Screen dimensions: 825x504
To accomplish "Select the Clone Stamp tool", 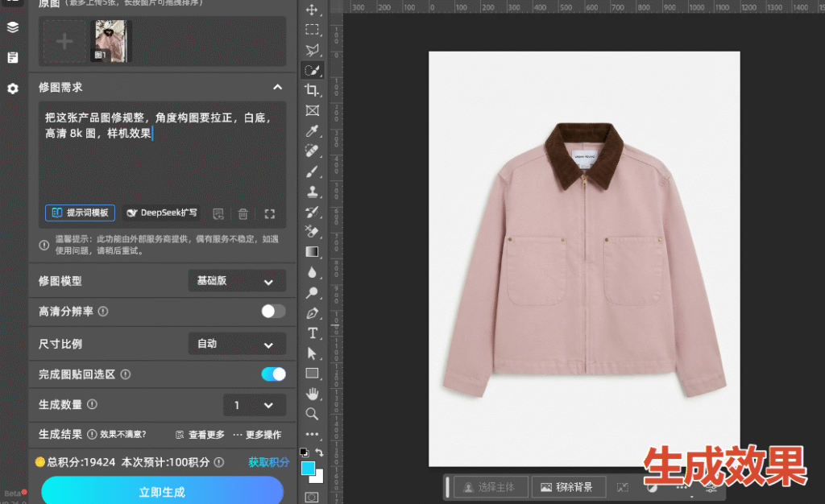I will (x=312, y=192).
